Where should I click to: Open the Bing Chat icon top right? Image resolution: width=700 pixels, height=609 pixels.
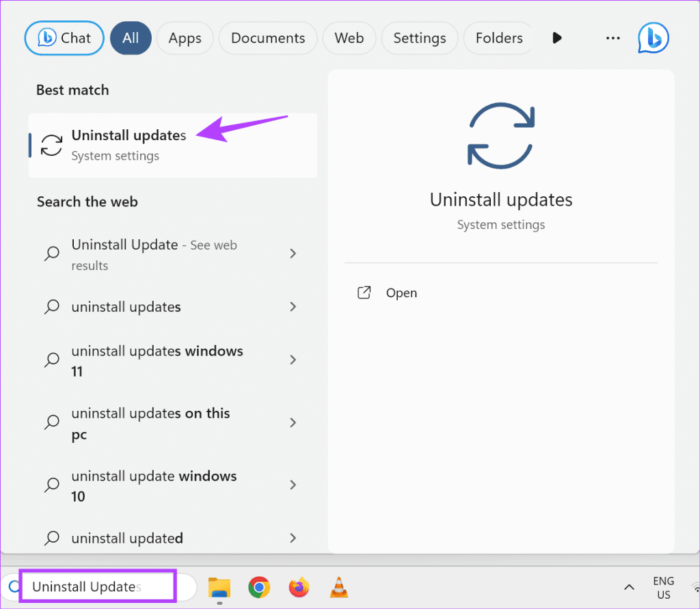click(x=653, y=38)
